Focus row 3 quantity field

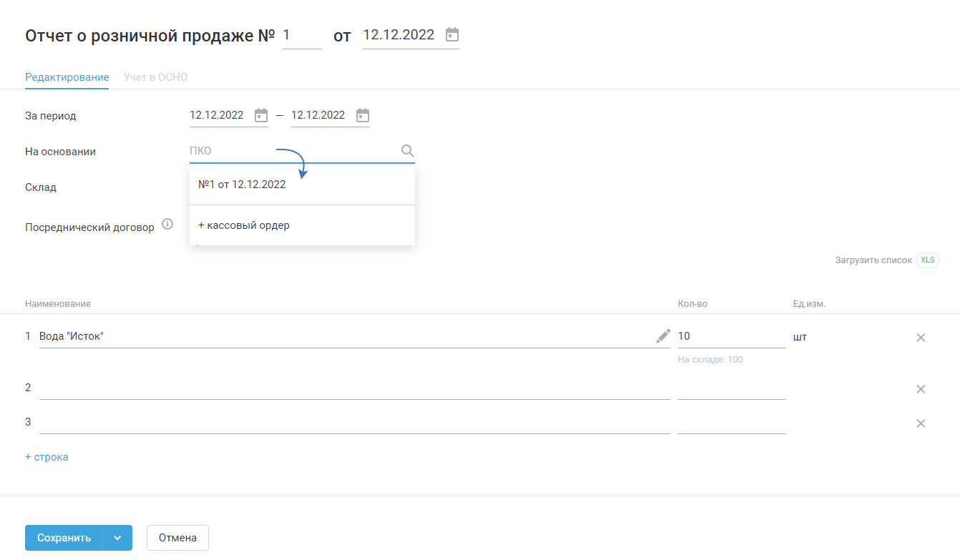[731, 423]
